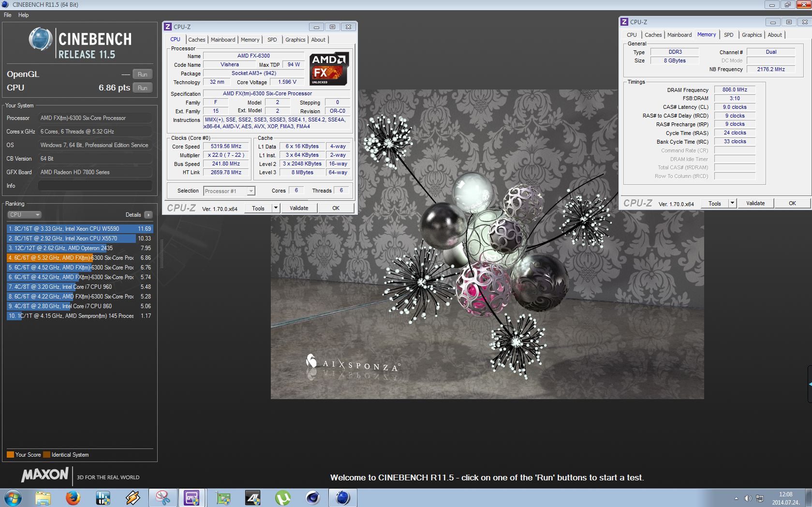Click OK in left CPU-Z window
The width and height of the screenshot is (812, 507).
[336, 208]
